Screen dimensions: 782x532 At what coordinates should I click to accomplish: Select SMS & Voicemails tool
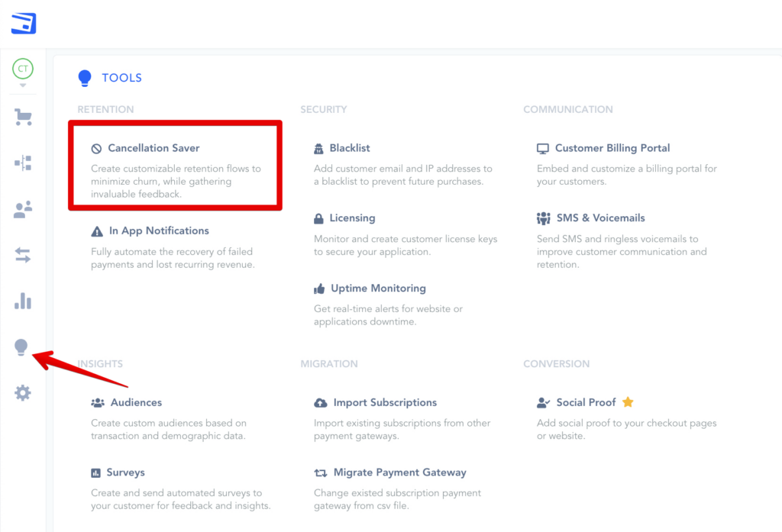click(600, 218)
